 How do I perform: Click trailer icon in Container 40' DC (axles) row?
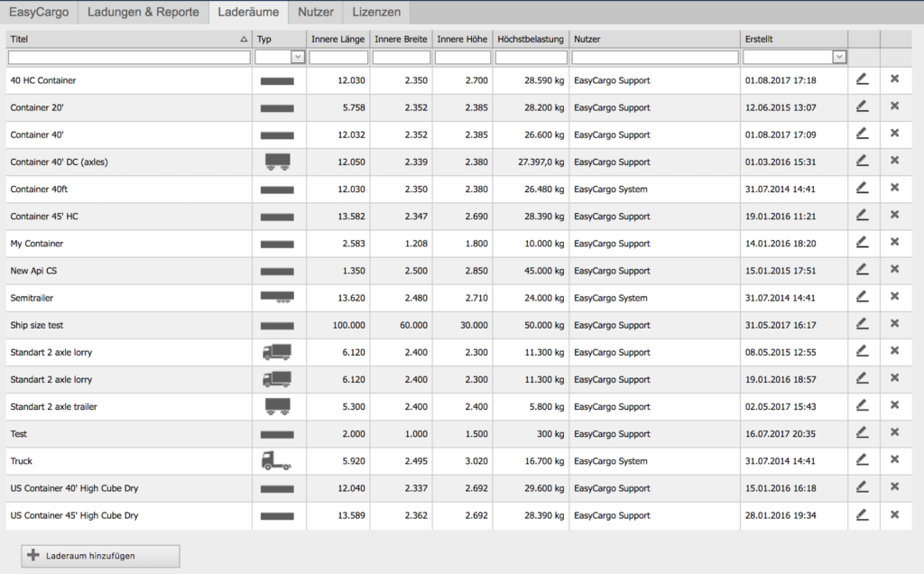point(278,162)
